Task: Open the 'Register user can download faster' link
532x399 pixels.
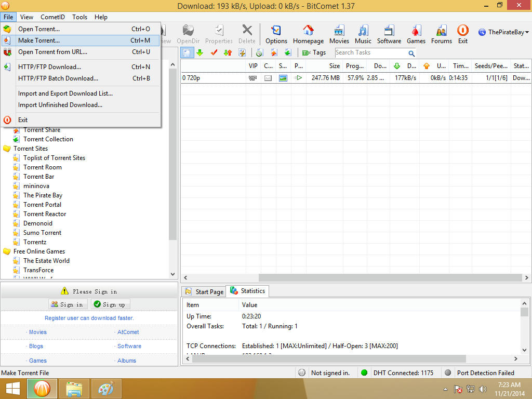Action: [89, 318]
